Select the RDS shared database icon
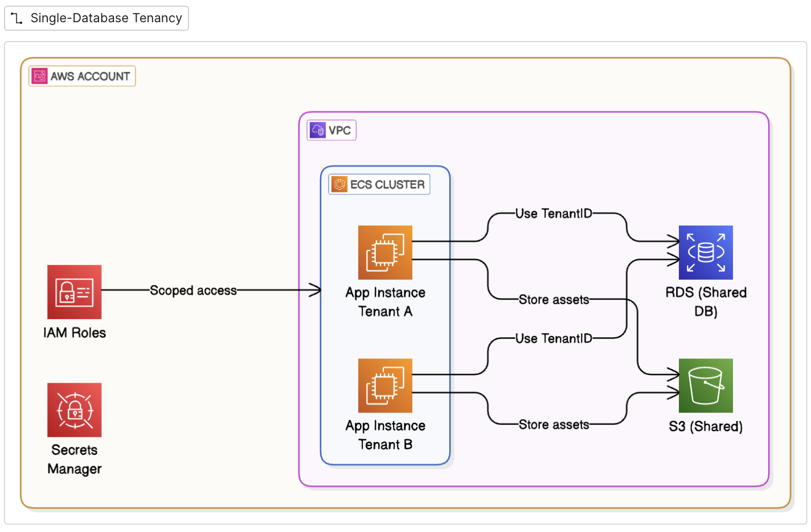 (706, 252)
